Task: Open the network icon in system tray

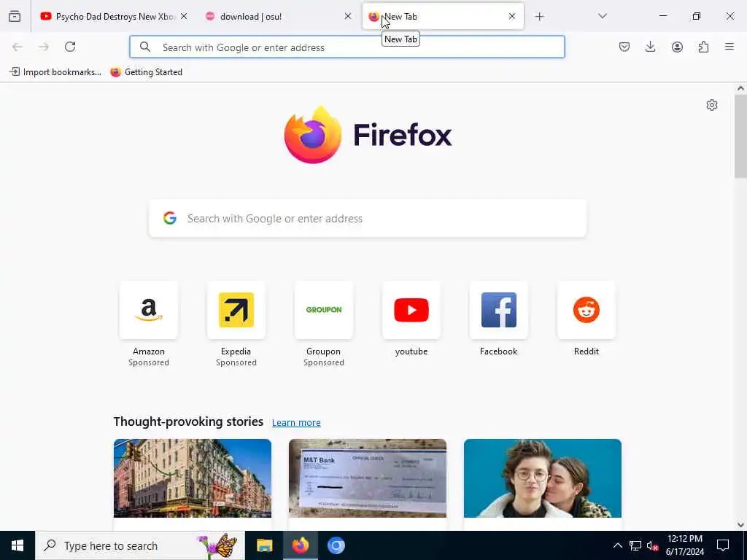Action: [x=635, y=545]
